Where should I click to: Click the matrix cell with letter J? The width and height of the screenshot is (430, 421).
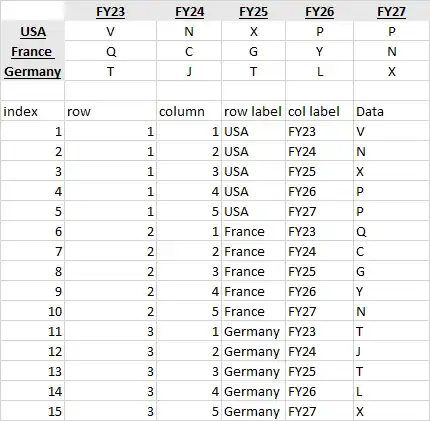coord(189,71)
